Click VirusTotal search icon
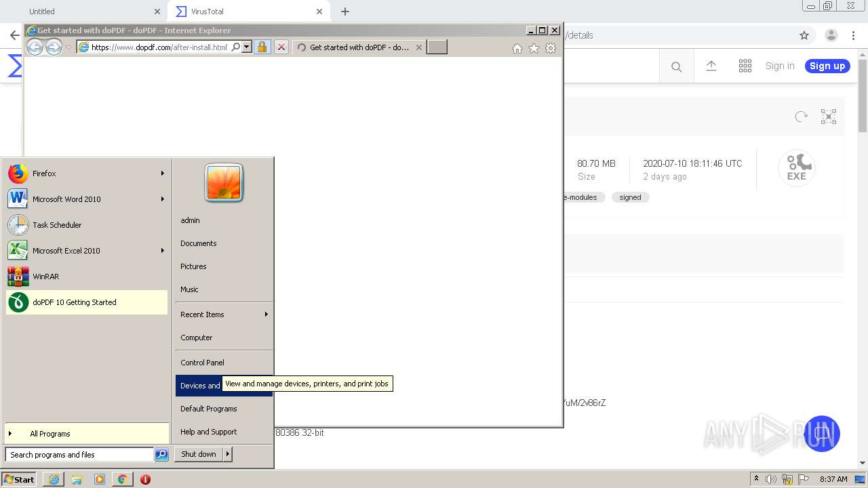This screenshot has width=868, height=488. point(676,66)
